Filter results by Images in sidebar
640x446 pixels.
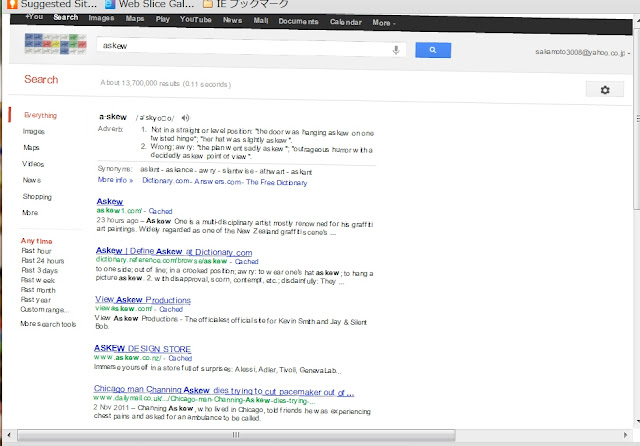(33, 131)
